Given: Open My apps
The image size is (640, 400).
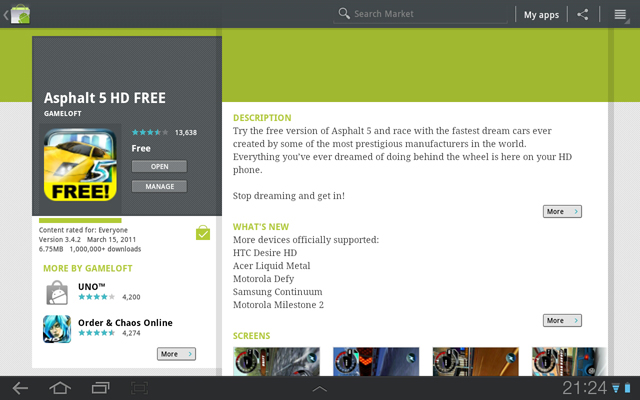Looking at the screenshot, I should click(541, 15).
